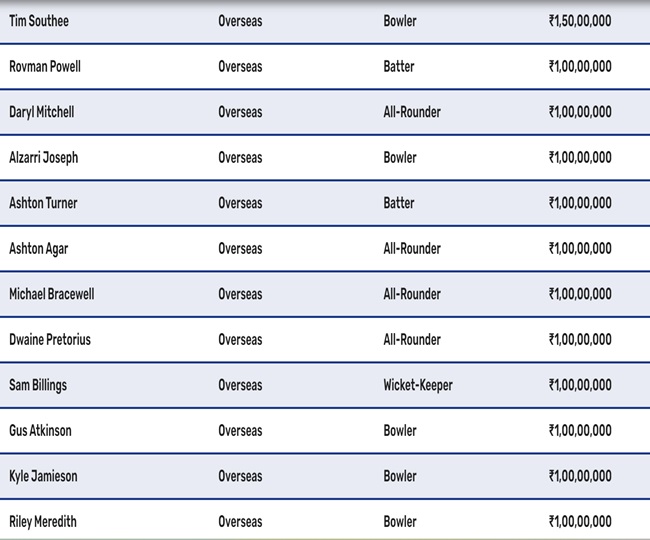Click the Batter role beside Rovman Powell
Screen dimensions: 650x540
click(x=398, y=67)
